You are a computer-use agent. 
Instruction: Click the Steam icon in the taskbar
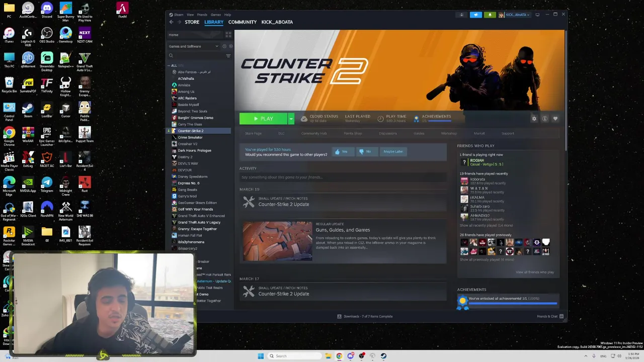tap(383, 356)
